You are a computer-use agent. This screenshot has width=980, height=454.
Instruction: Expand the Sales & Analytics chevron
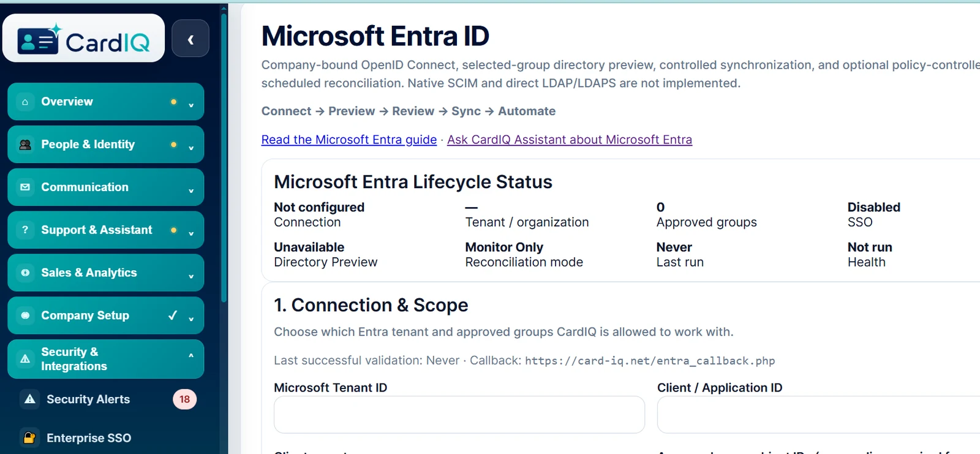click(x=191, y=276)
